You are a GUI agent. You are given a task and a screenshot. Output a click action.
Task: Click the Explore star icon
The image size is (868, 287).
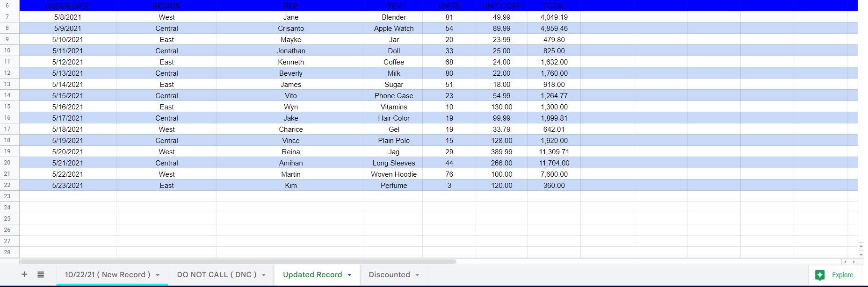(x=820, y=275)
